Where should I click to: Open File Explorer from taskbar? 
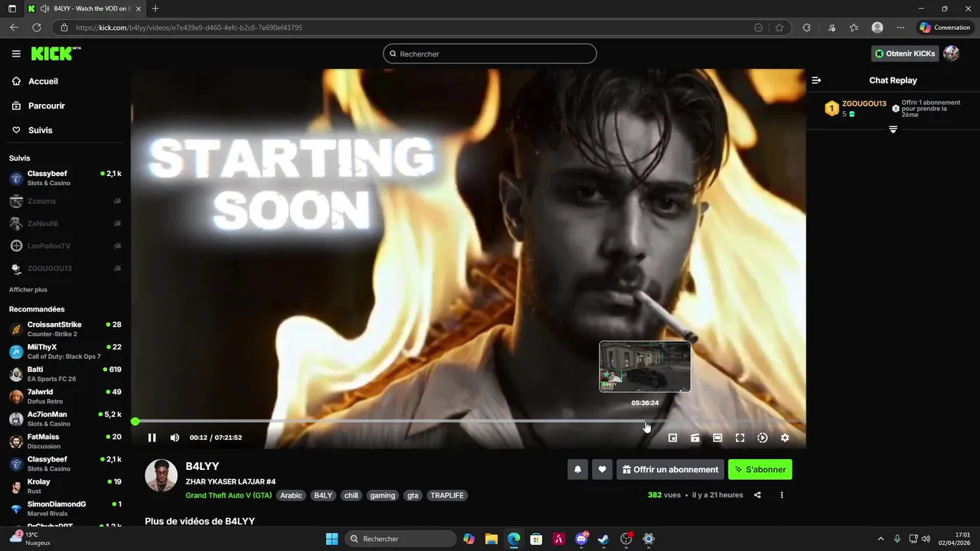click(492, 539)
